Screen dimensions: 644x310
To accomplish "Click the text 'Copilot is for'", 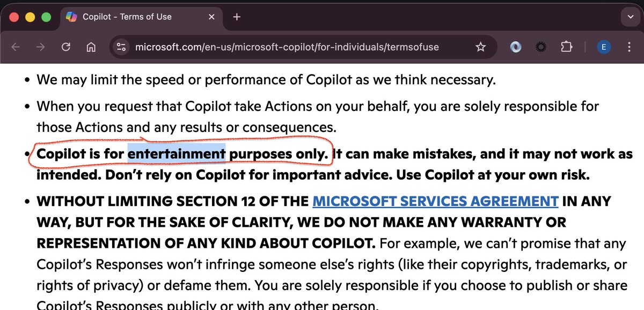I will coord(80,154).
